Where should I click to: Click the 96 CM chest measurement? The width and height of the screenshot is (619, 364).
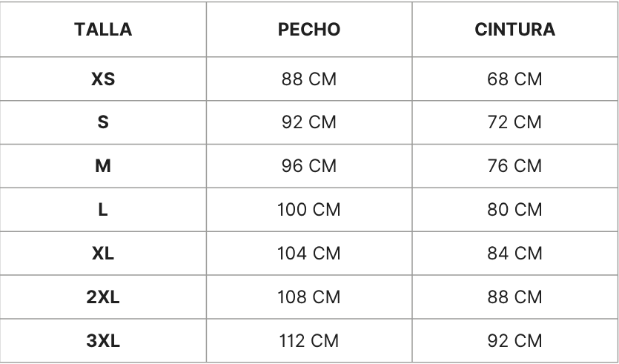coord(309,166)
